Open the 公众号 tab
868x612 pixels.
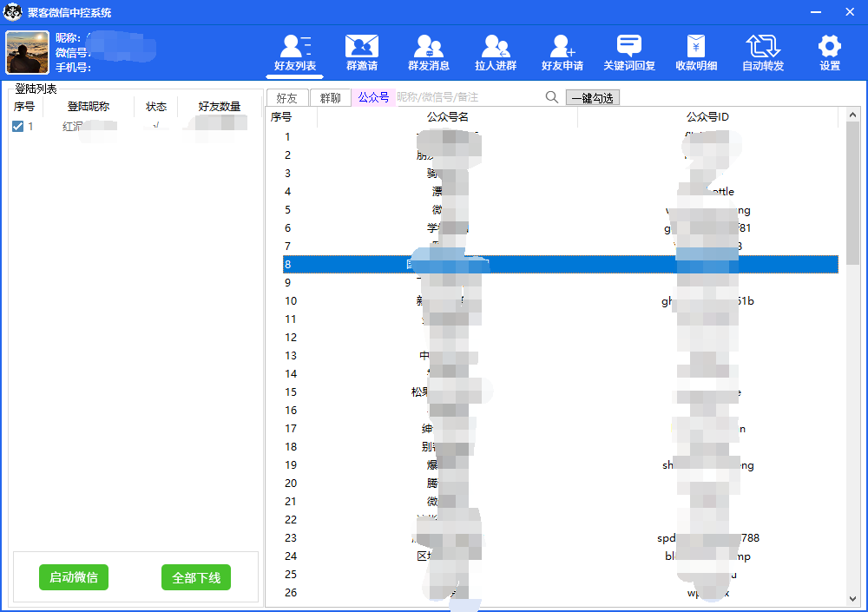[x=374, y=97]
